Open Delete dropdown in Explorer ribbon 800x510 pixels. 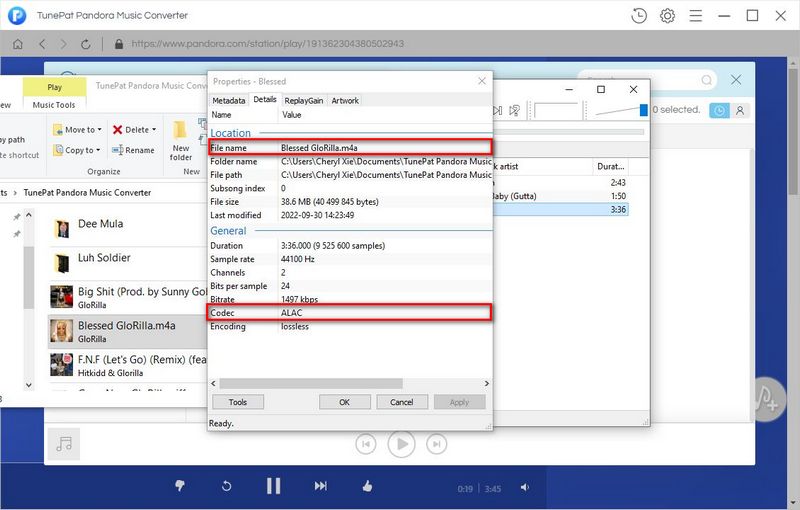tap(134, 130)
